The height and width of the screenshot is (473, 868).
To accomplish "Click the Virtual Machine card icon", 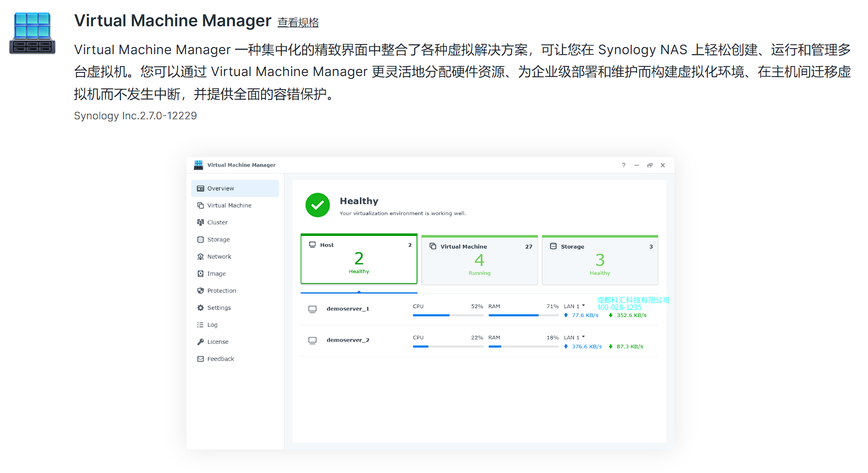I will 433,246.
